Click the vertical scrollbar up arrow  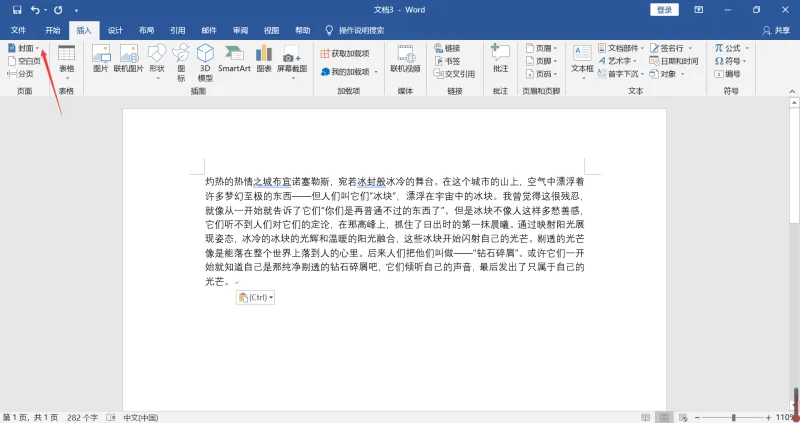point(794,103)
